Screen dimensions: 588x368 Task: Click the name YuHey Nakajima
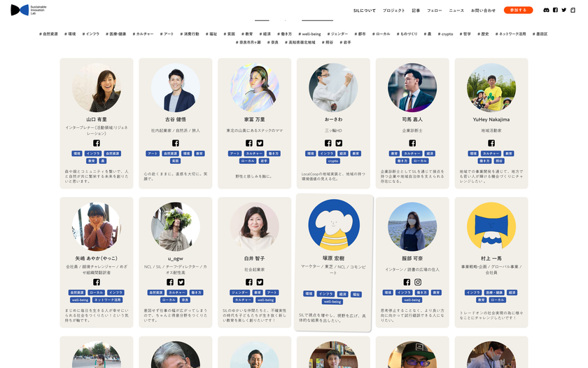pos(491,119)
